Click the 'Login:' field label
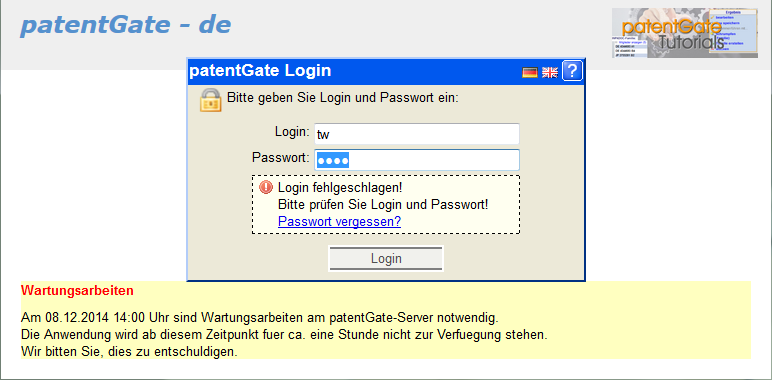 [292, 132]
